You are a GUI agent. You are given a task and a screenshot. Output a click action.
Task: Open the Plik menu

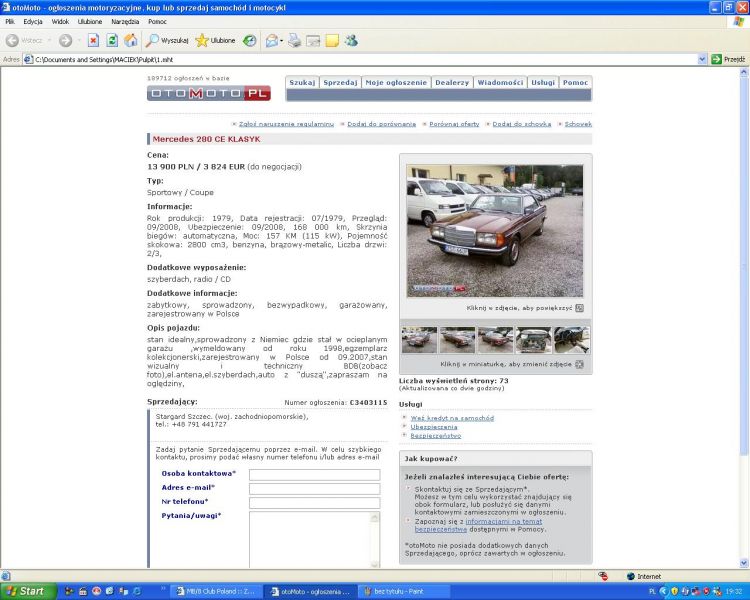(x=10, y=22)
